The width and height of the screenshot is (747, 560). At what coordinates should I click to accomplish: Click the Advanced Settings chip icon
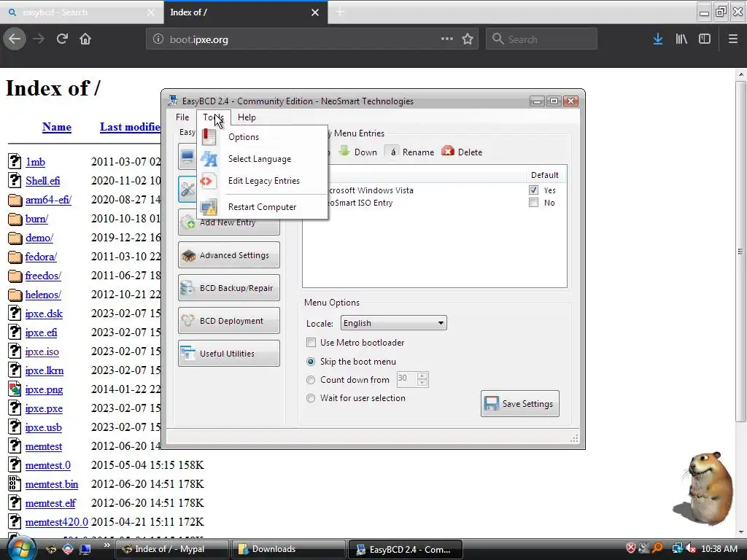(189, 256)
